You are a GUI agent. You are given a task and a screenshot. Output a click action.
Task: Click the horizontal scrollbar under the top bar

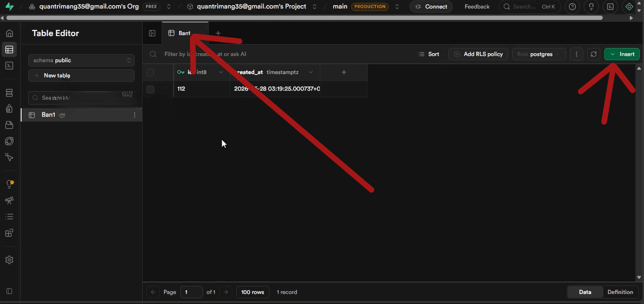coord(305,18)
